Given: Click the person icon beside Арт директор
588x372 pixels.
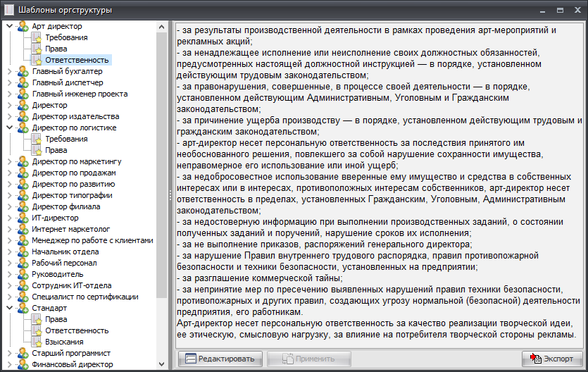Looking at the screenshot, I should pos(23,26).
